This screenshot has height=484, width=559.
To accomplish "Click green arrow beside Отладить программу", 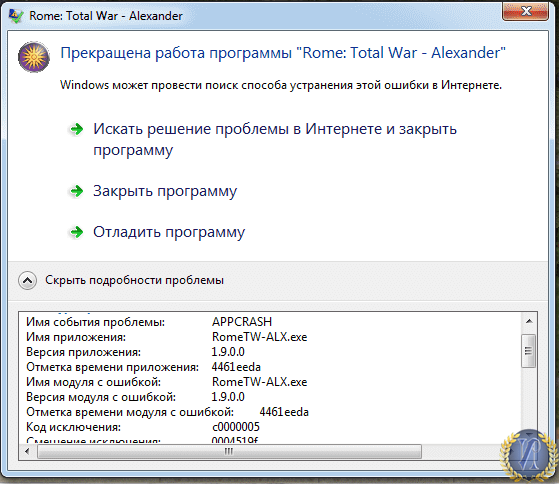I will click(76, 232).
